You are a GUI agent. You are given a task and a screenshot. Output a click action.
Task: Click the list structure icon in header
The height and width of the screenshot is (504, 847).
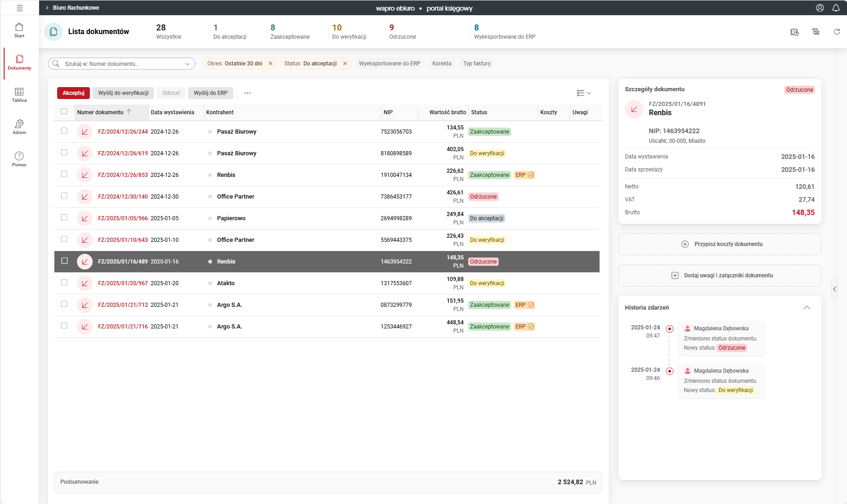816,32
